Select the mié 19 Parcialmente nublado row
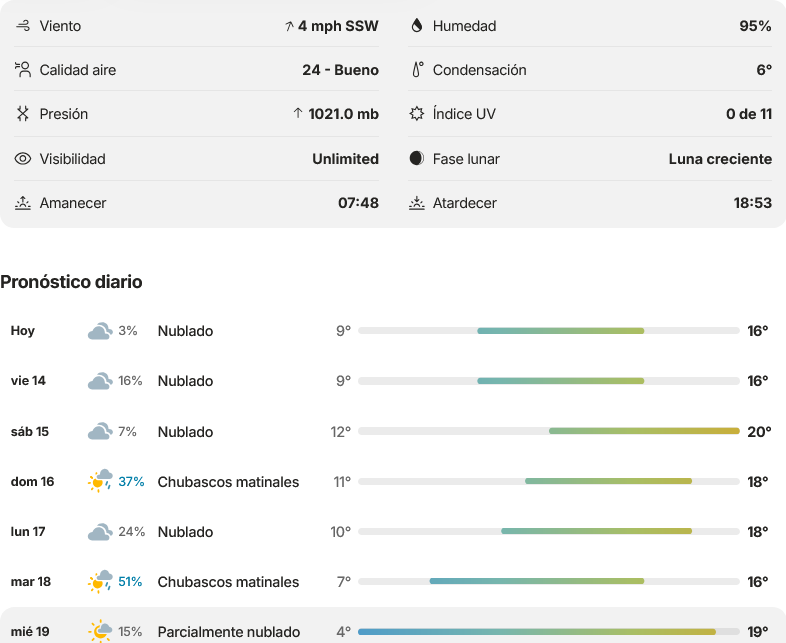Image resolution: width=786 pixels, height=643 pixels. coord(393,626)
